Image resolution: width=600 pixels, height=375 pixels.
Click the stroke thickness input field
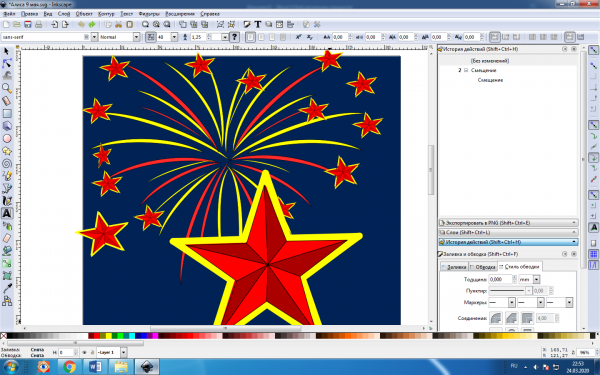500,279
